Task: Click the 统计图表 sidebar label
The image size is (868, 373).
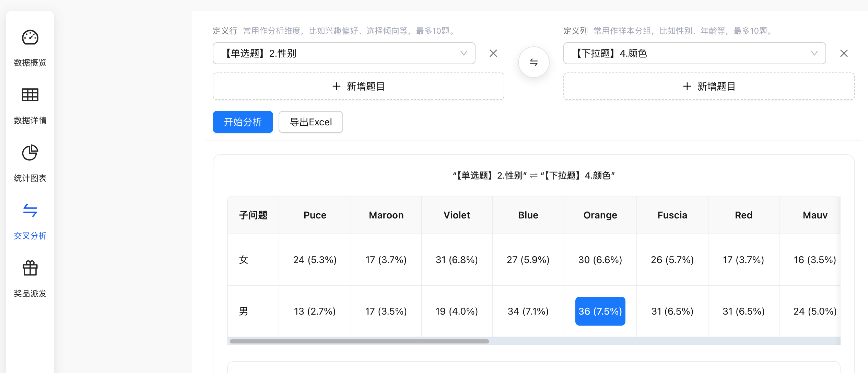Action: click(x=30, y=178)
